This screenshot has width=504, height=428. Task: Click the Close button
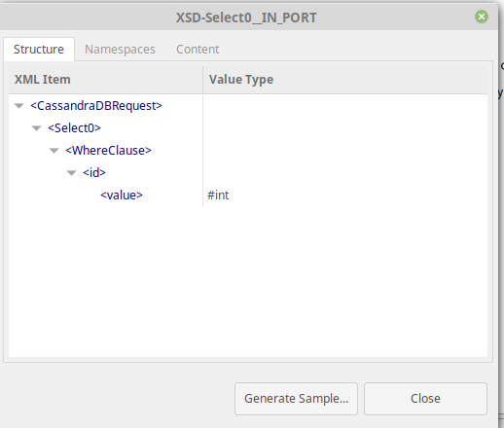(425, 399)
